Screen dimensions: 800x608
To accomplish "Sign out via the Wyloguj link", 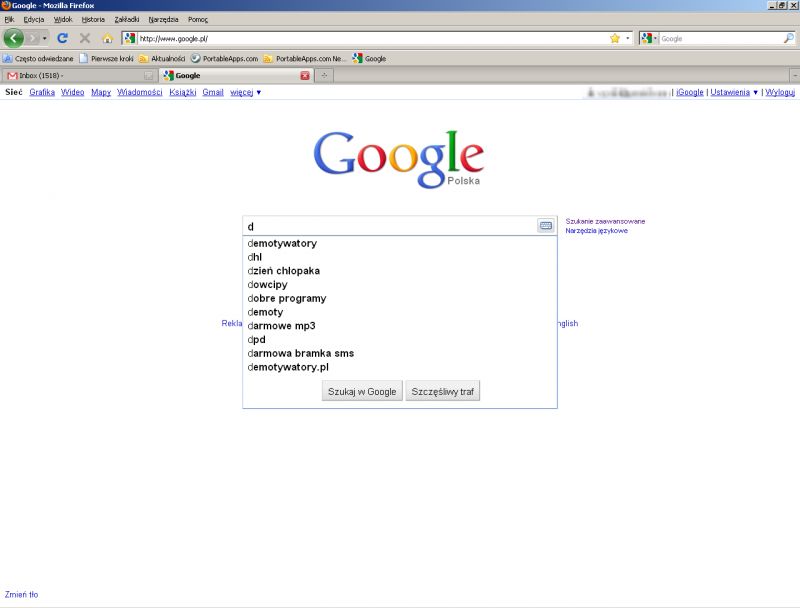I will click(x=780, y=92).
